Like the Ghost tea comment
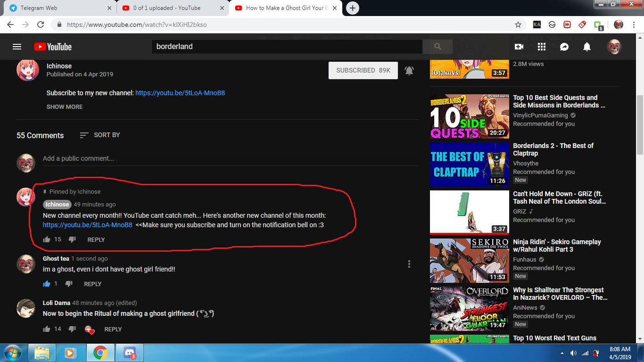 (x=47, y=284)
